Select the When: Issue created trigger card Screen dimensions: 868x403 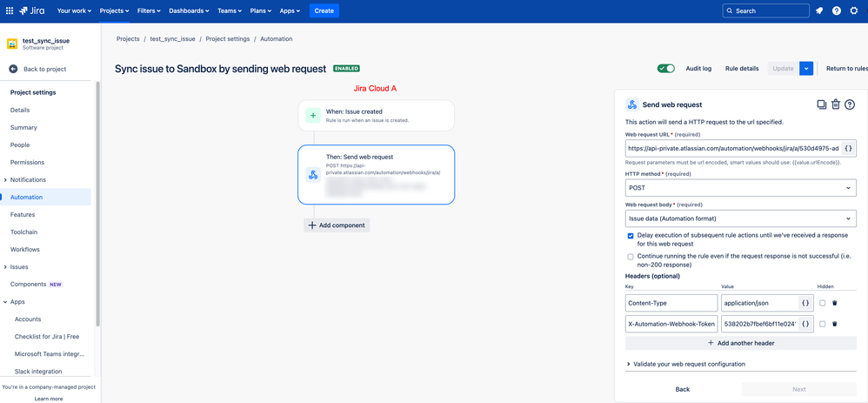pos(376,115)
